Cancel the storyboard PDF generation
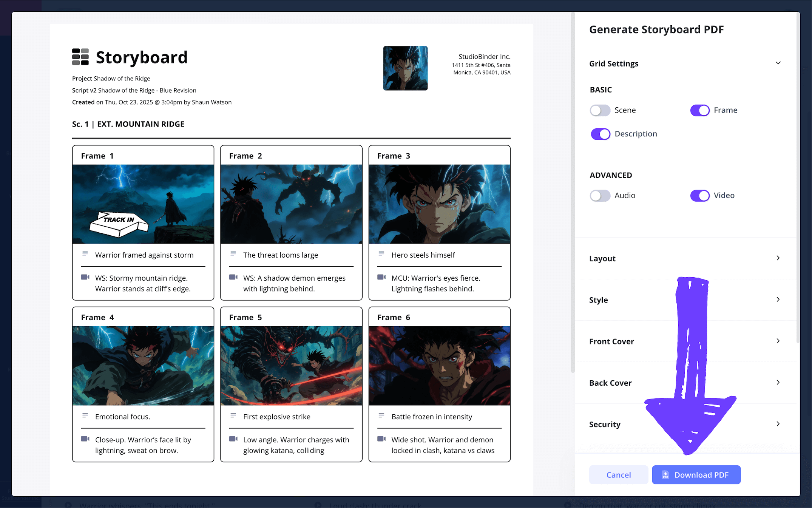812x508 pixels. 619,475
